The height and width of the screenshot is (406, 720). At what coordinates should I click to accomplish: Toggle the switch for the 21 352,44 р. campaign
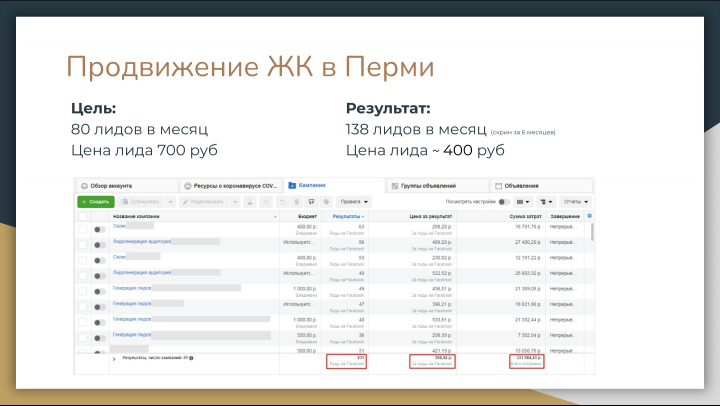coord(100,322)
